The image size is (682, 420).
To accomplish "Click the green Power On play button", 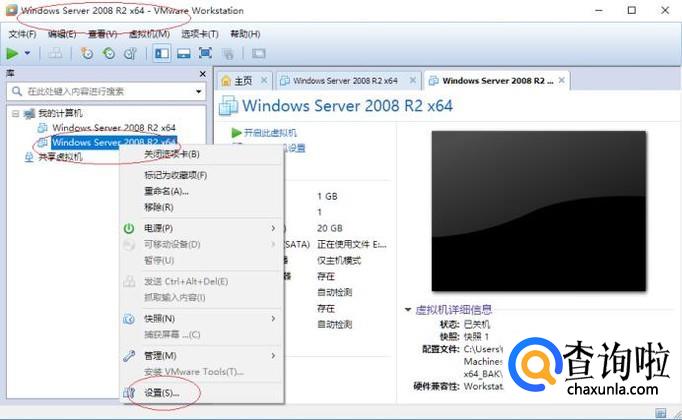I will pyautogui.click(x=12, y=53).
